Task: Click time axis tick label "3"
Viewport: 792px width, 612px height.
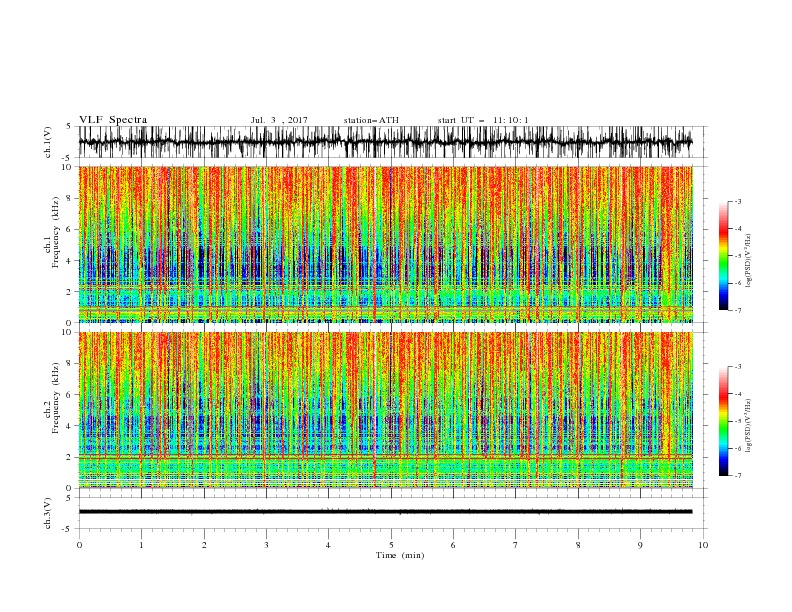Action: click(x=266, y=545)
